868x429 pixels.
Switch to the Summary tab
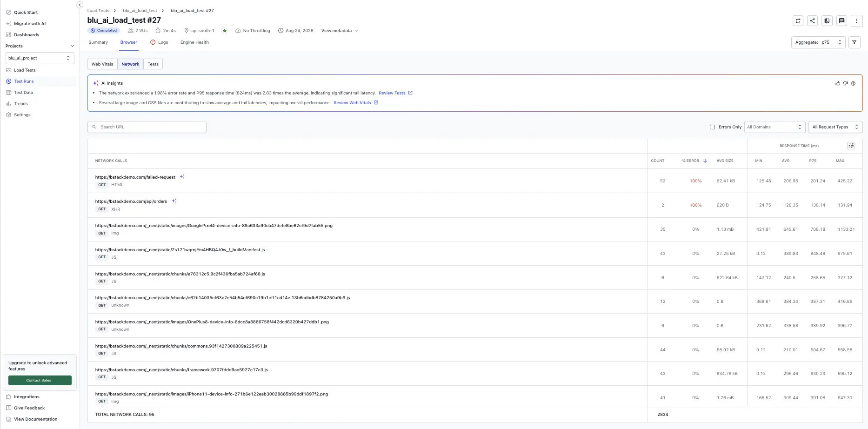98,42
